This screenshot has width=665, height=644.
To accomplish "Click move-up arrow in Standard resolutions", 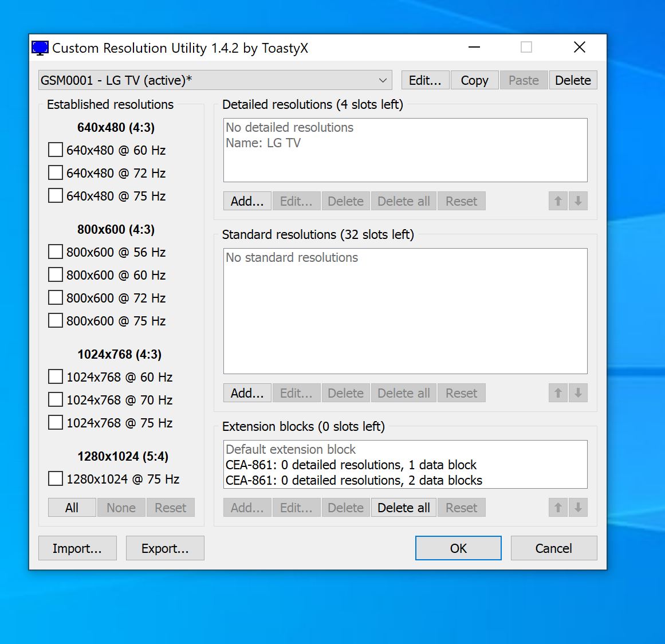I will [x=558, y=393].
